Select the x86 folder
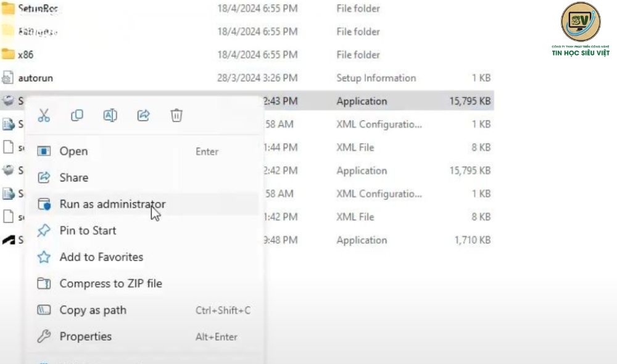Screen dimensions: 617x364 25,55
